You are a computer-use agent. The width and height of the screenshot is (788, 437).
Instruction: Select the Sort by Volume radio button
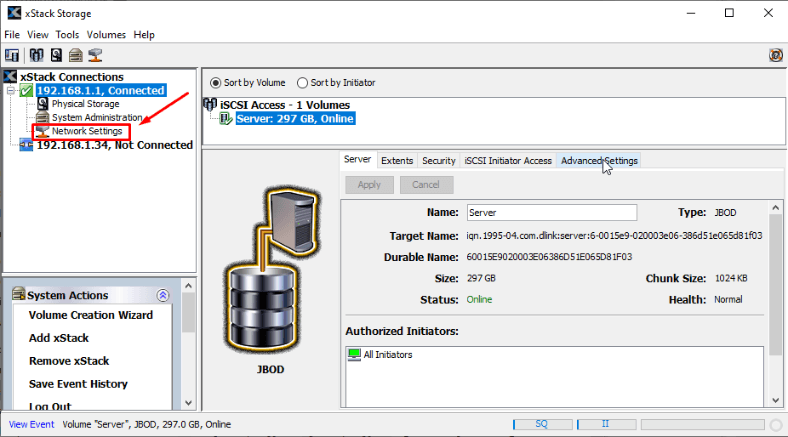pos(216,83)
